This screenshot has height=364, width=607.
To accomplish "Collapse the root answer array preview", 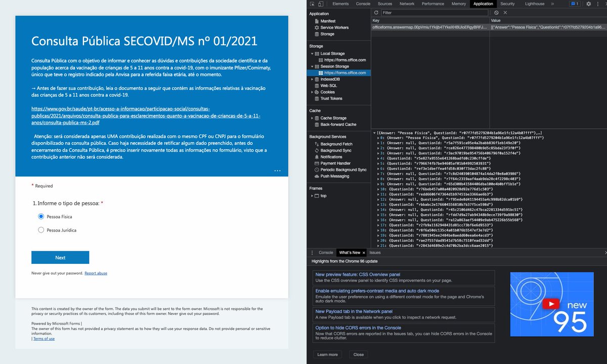I will point(374,132).
